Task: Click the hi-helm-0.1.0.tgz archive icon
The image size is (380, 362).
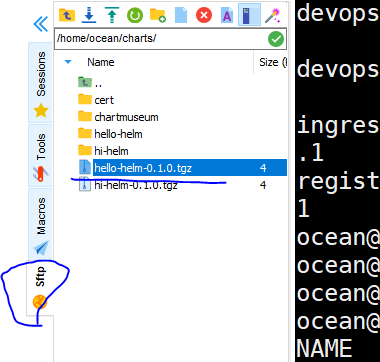Action: click(85, 184)
